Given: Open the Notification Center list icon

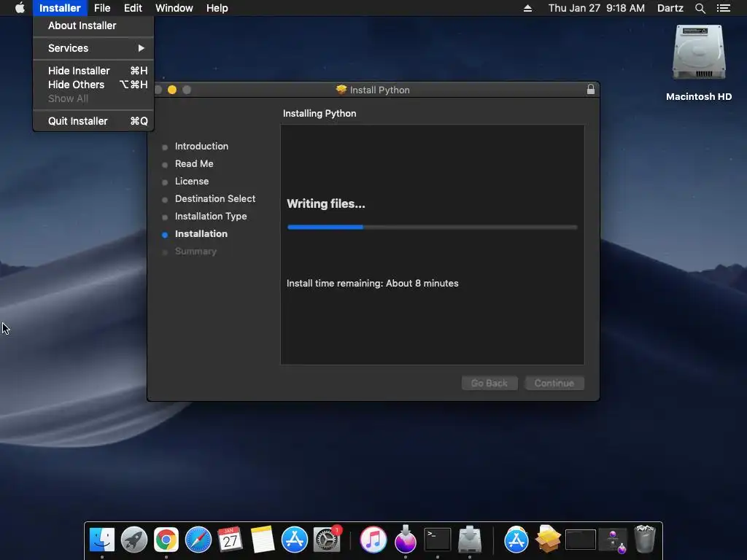Looking at the screenshot, I should tap(723, 8).
